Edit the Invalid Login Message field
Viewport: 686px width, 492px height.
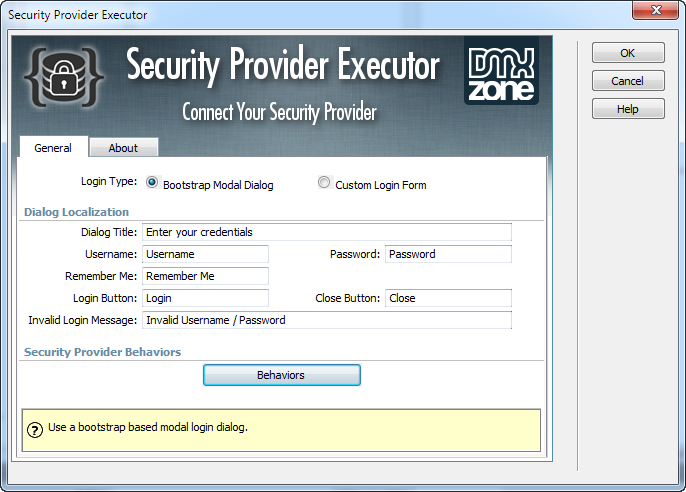pyautogui.click(x=327, y=320)
